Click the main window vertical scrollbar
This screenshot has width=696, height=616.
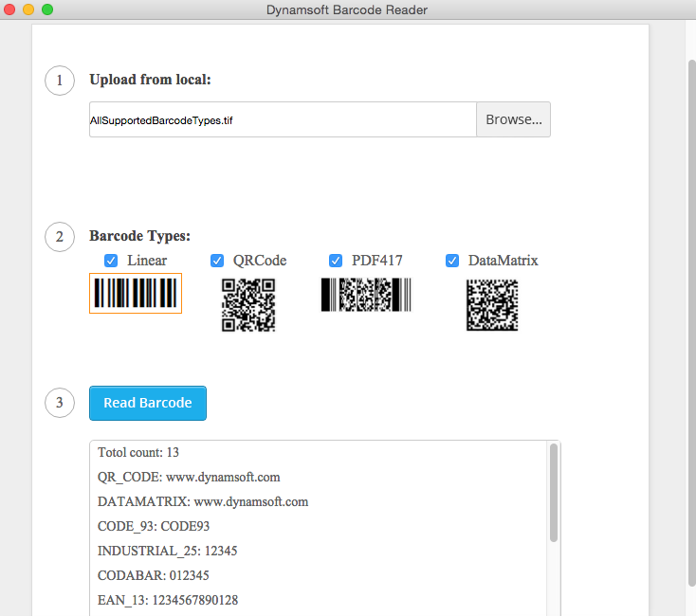pos(689,284)
